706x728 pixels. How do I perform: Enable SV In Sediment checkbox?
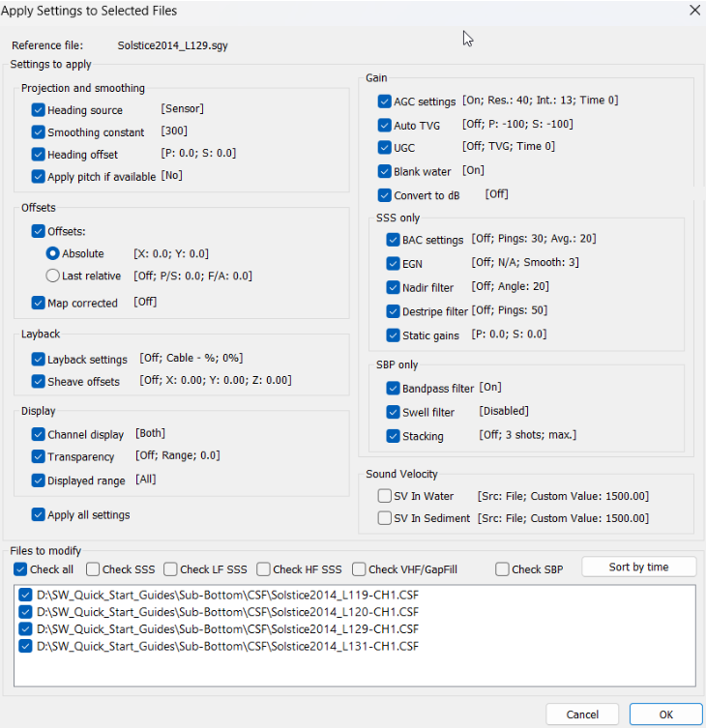[385, 518]
